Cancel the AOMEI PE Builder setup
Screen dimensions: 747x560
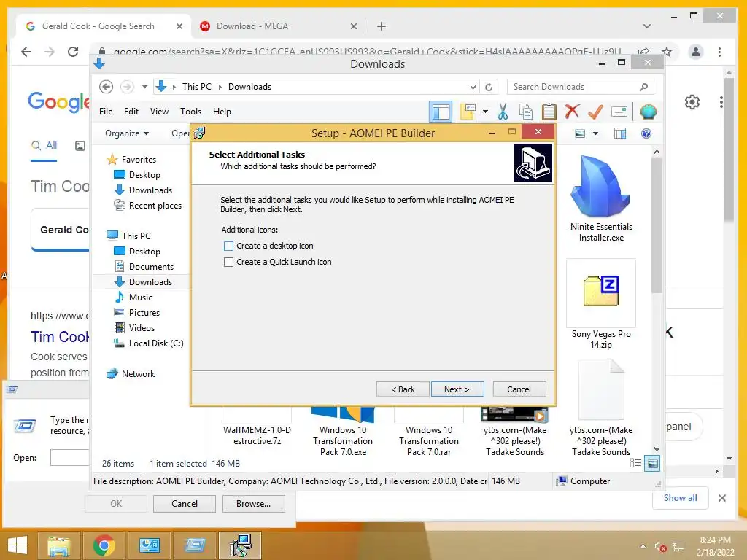[x=519, y=389]
